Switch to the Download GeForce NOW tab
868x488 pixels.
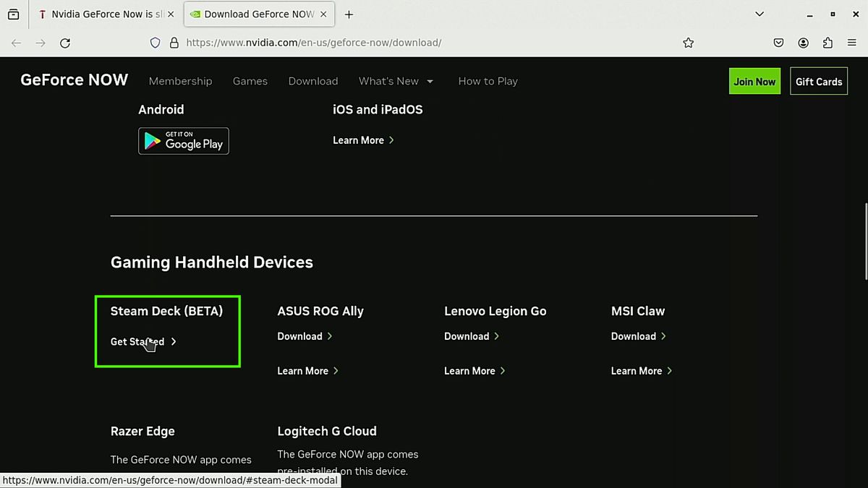(x=255, y=14)
